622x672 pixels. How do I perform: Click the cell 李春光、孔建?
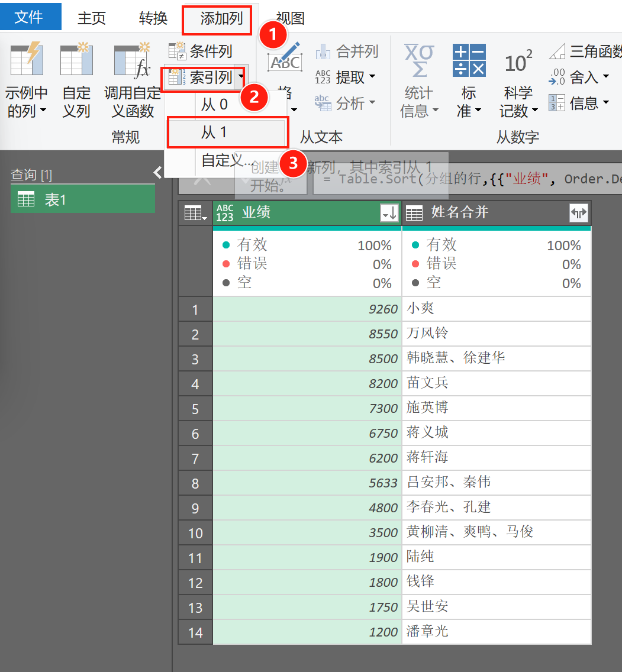[497, 508]
